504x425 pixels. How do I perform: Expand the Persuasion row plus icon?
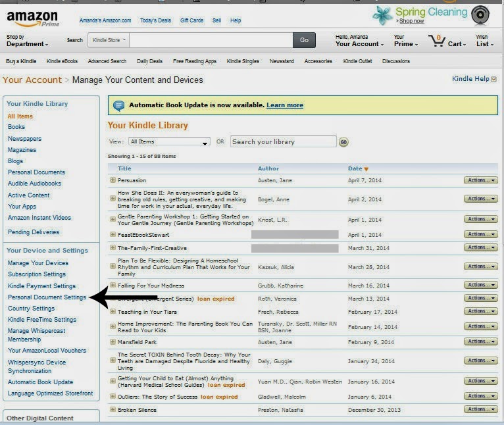(x=113, y=180)
